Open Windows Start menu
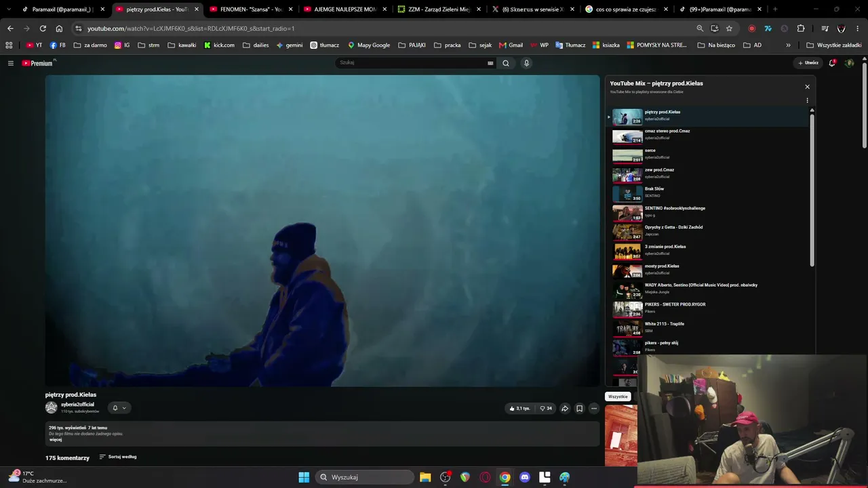Viewport: 868px width, 488px height. tap(304, 477)
